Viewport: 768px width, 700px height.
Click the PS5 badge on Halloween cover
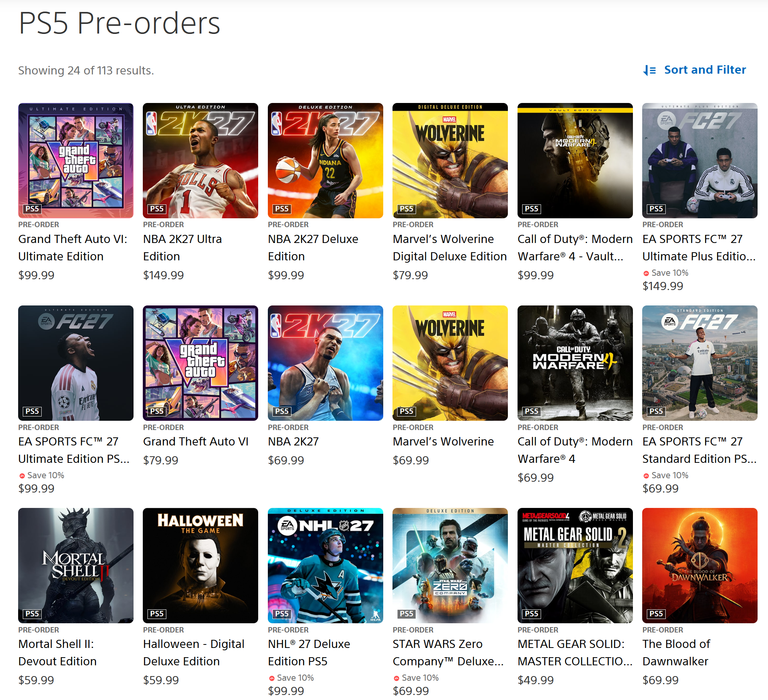click(x=157, y=614)
